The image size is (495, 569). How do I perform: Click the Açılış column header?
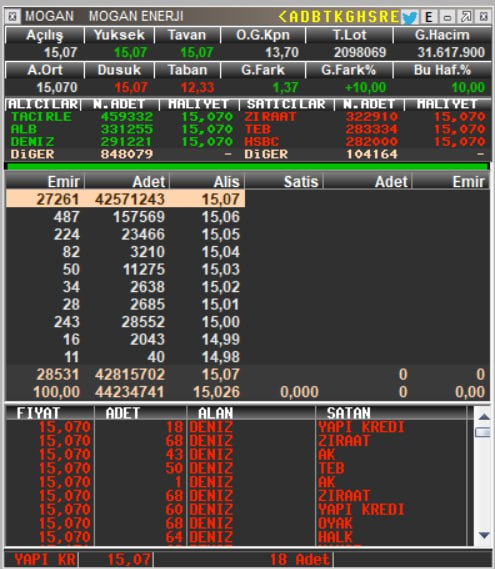[x=45, y=35]
